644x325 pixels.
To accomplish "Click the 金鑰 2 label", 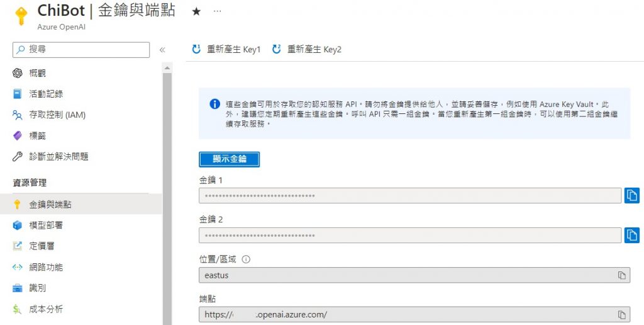I will 211,219.
